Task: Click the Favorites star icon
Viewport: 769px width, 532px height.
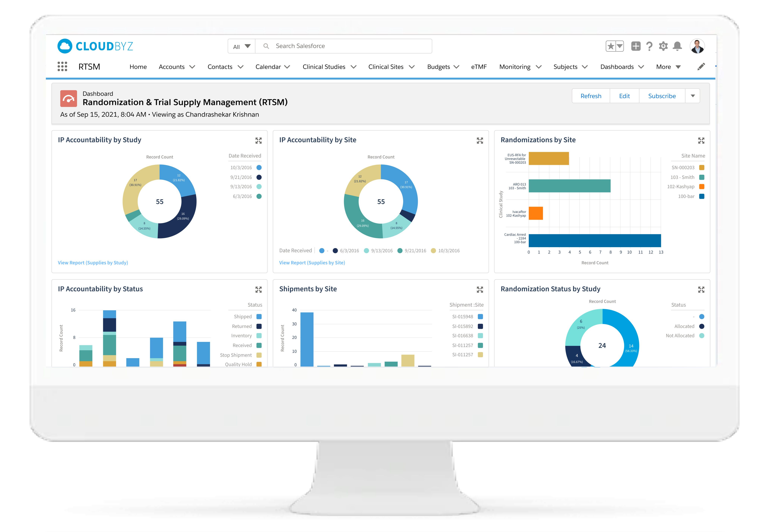Action: point(611,46)
